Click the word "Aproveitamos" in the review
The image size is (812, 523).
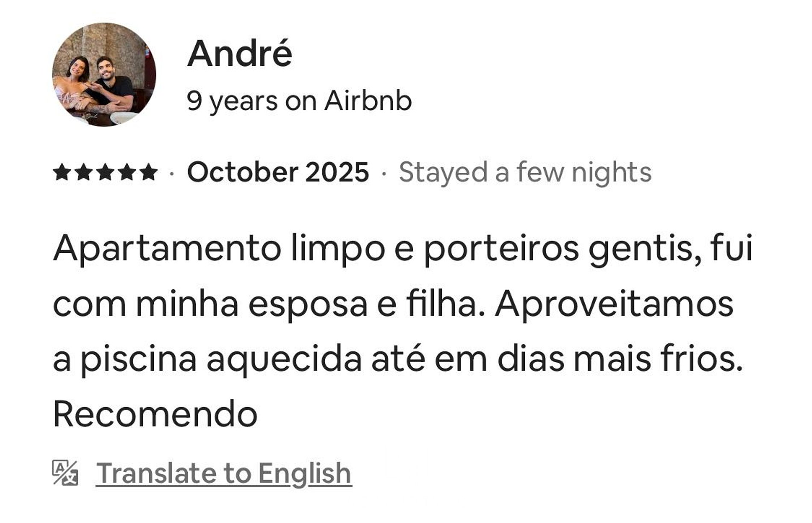(x=614, y=304)
